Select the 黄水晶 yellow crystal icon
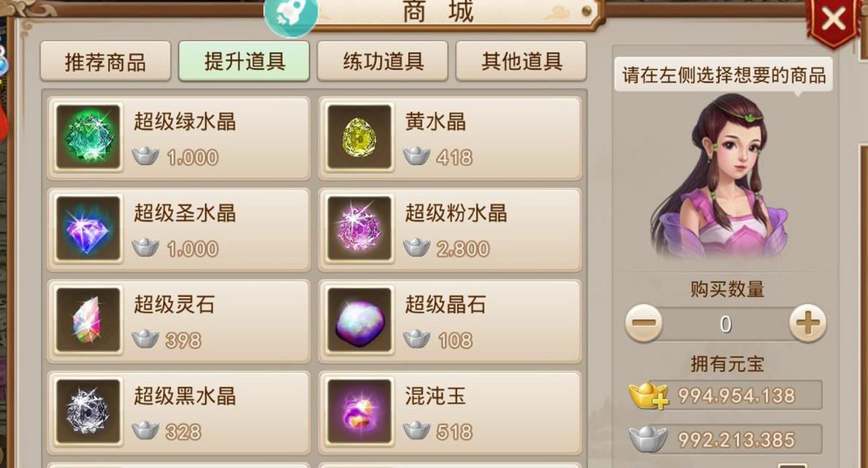Screen dimensions: 868x468 (x=359, y=137)
